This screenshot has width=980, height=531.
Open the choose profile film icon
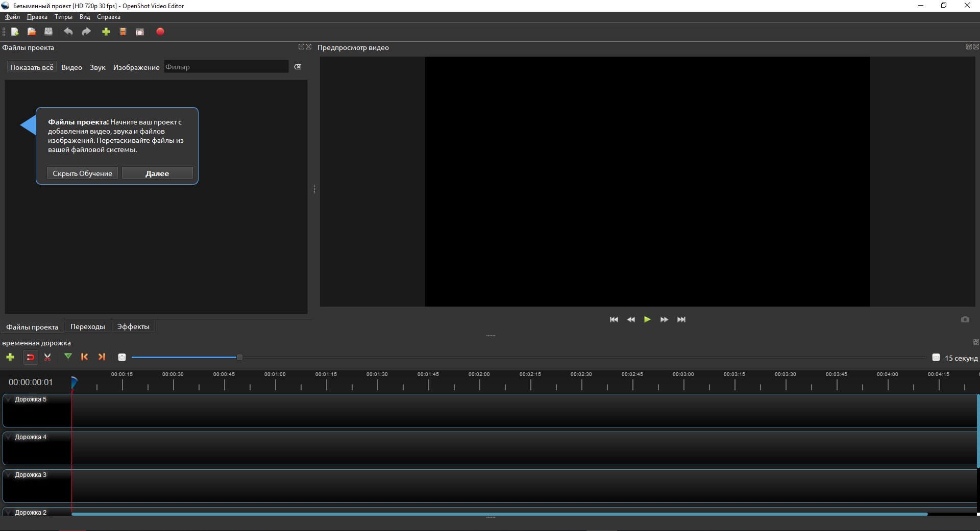123,32
